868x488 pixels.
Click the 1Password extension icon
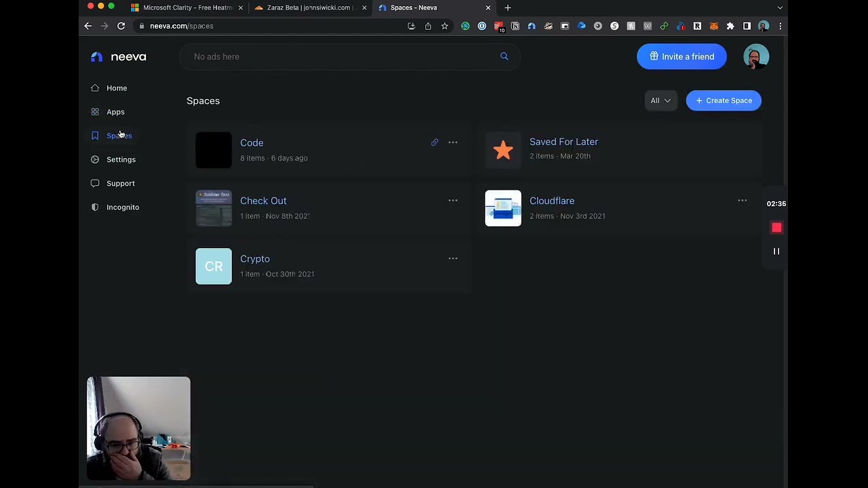coord(482,26)
